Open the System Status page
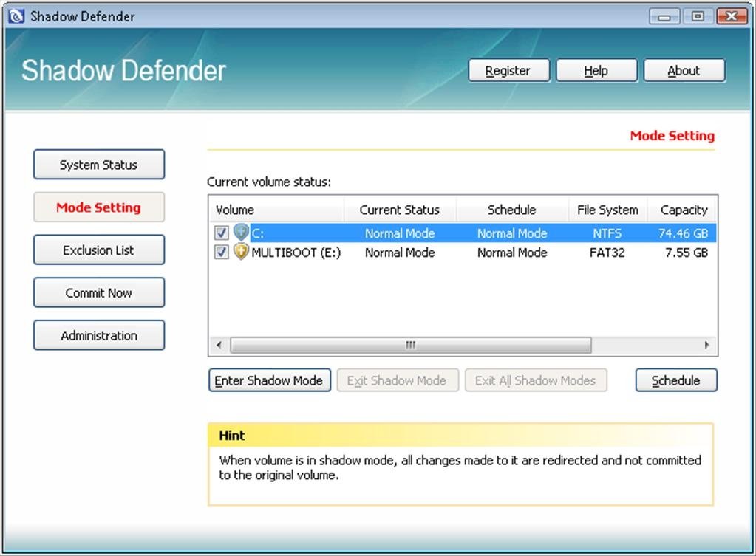756x556 pixels. (x=99, y=165)
